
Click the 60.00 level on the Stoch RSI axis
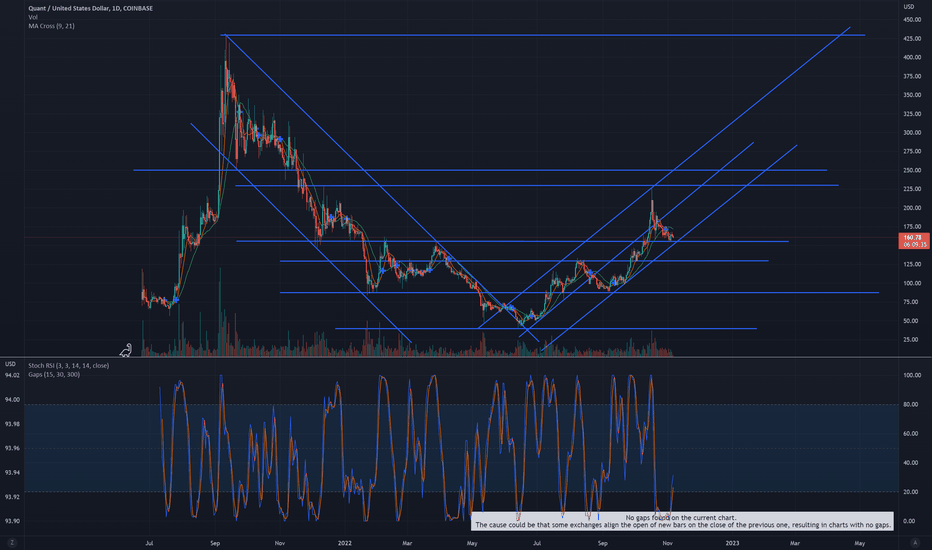911,433
